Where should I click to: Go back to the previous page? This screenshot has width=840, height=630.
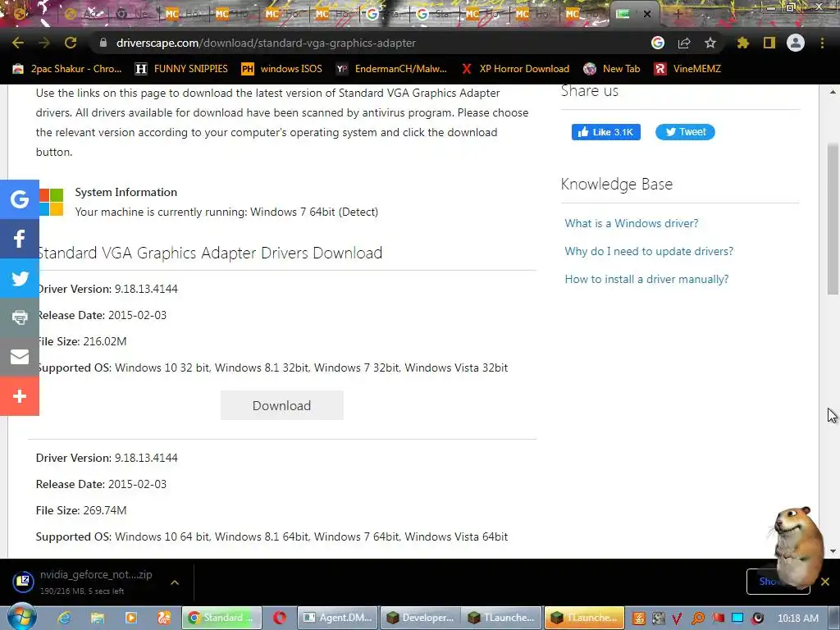click(x=18, y=43)
